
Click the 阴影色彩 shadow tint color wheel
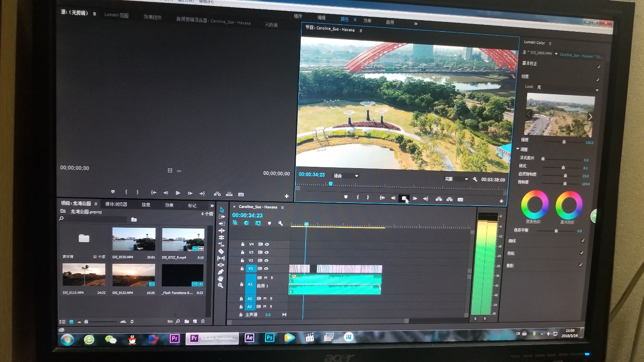535,205
